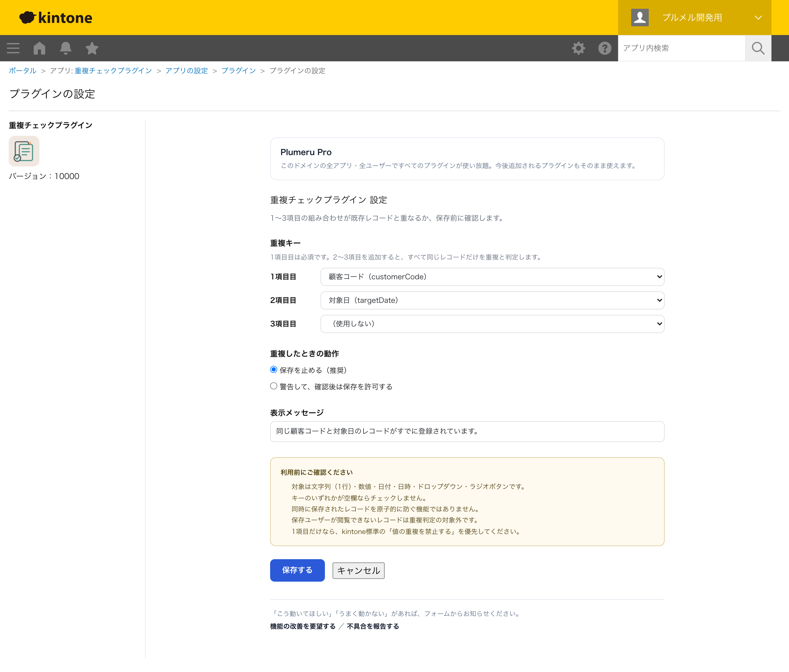Click the 重複したときの動作 section label
This screenshot has height=672, width=789.
(304, 354)
